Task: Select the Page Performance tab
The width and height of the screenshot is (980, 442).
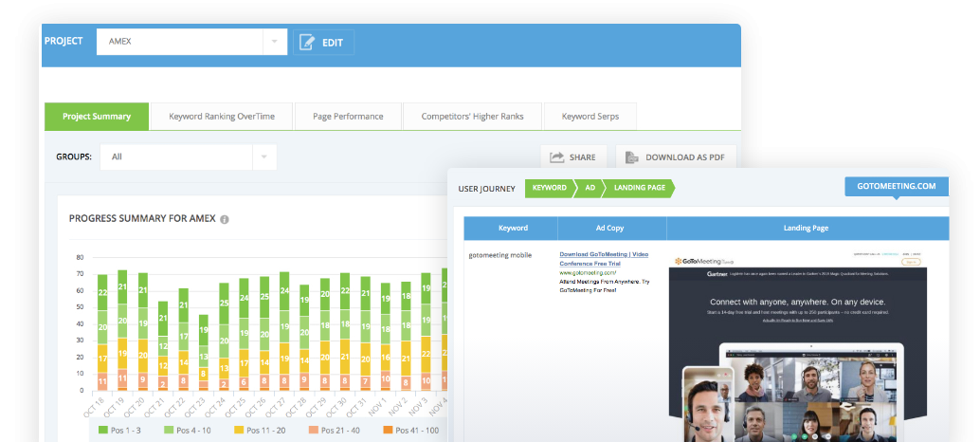Action: [x=348, y=117]
